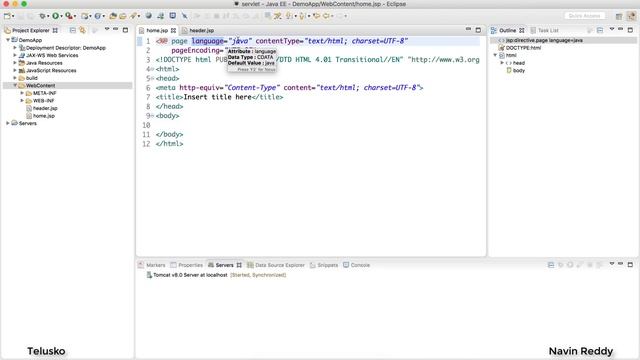The width and height of the screenshot is (640, 360).
Task: Minimize the Project Explorer panel
Action: (x=116, y=29)
